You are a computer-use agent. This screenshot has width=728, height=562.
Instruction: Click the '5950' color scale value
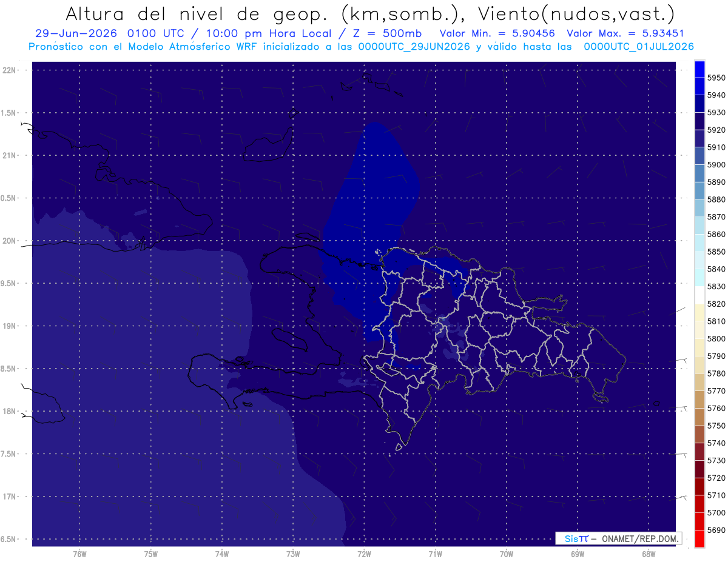[716, 78]
